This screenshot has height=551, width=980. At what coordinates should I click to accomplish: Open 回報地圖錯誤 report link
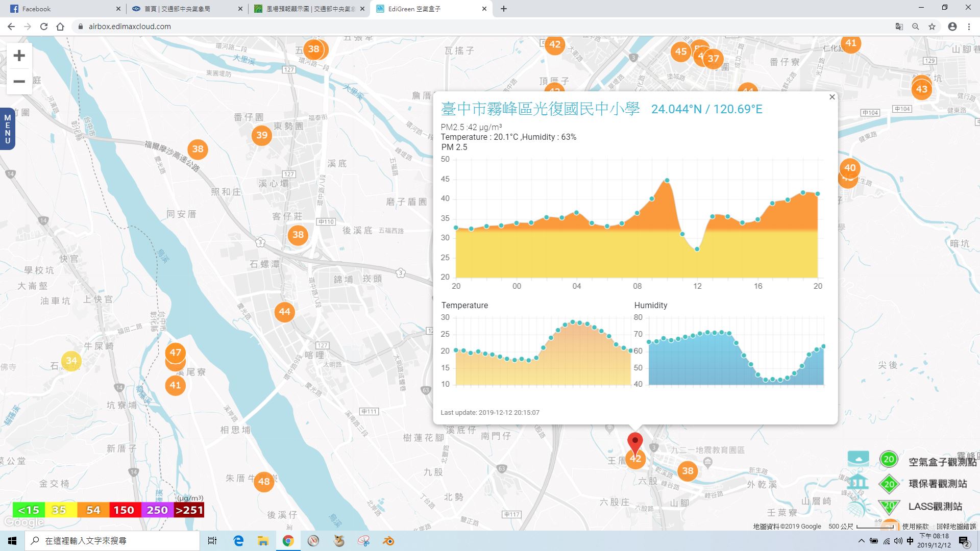pos(955,526)
